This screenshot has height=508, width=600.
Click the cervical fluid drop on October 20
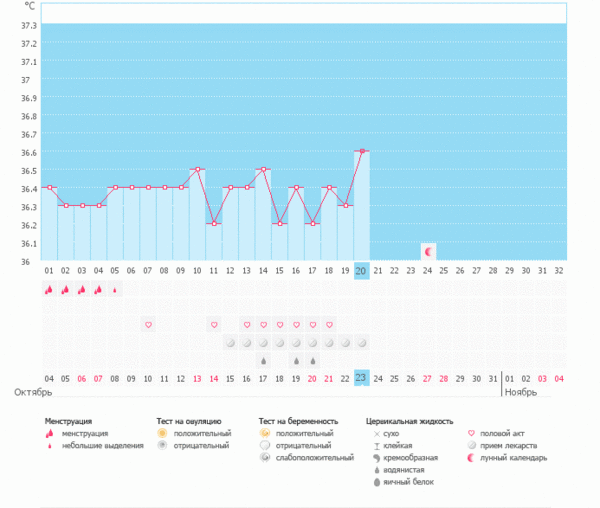(313, 360)
